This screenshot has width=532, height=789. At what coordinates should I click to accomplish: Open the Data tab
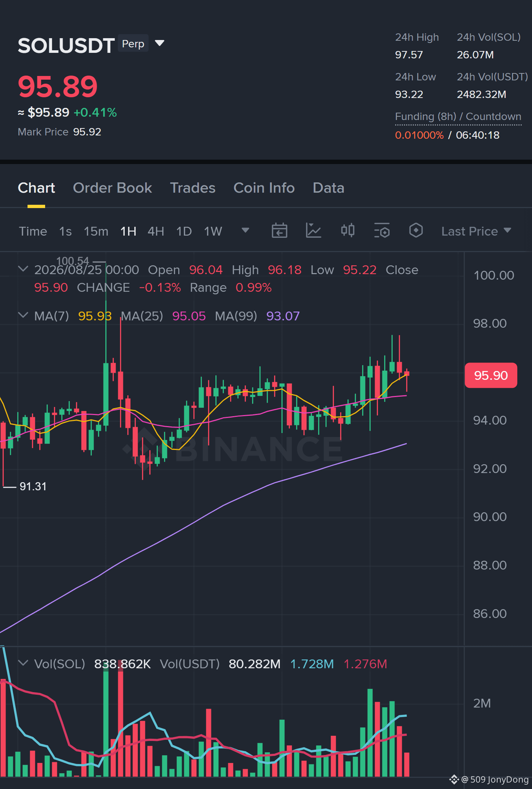tap(328, 188)
